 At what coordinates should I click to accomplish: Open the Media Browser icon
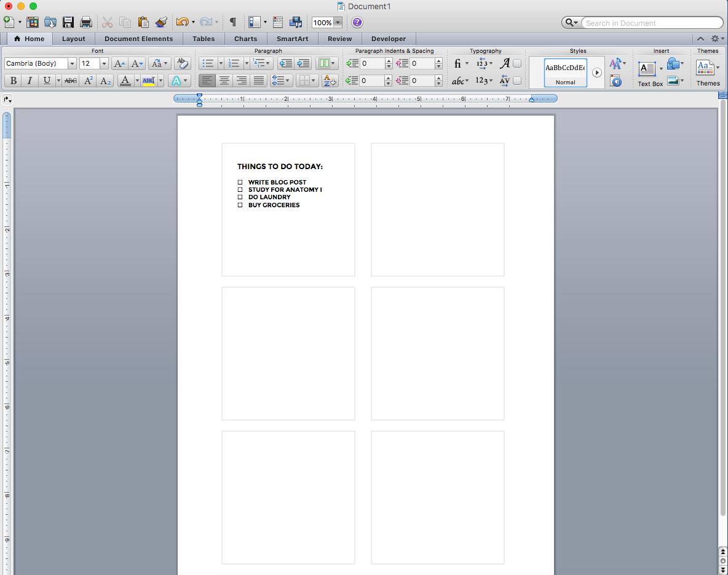[296, 22]
